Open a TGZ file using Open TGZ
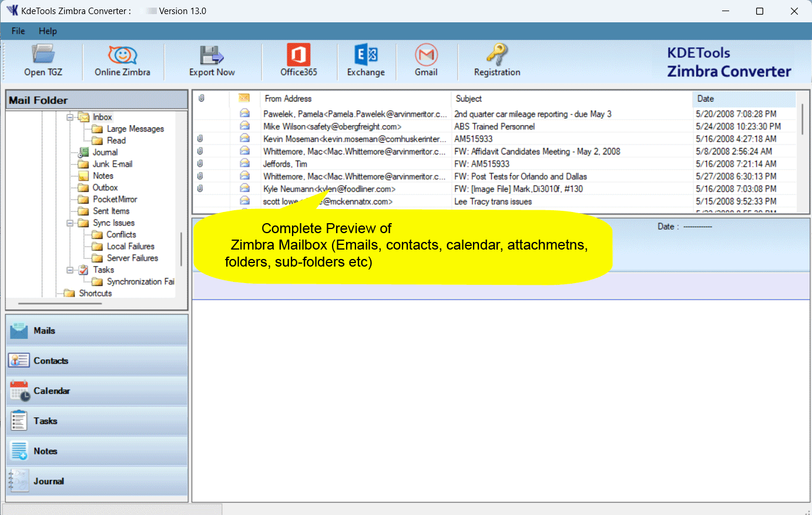 [43, 60]
